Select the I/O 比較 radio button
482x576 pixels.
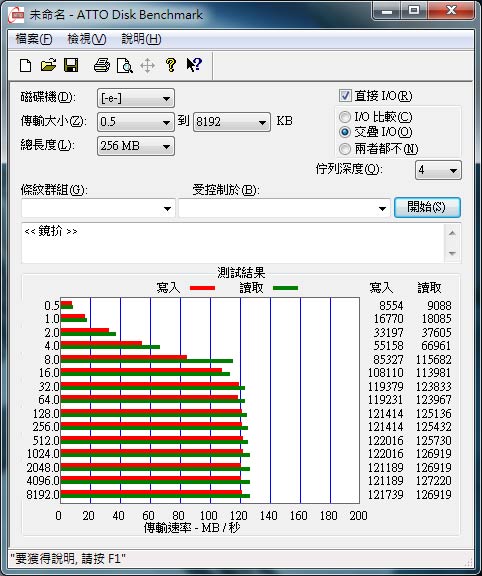coord(344,117)
